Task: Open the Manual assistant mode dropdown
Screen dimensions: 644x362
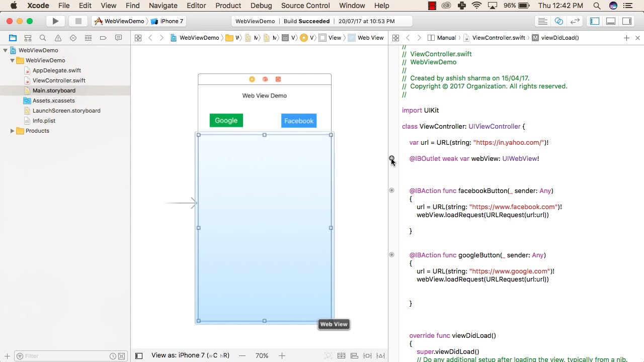Action: point(442,38)
